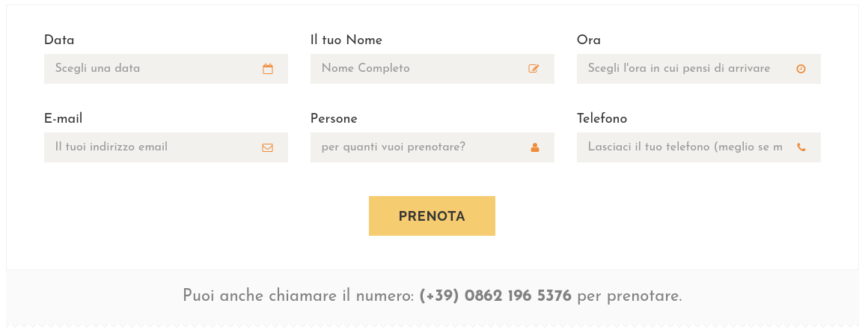The height and width of the screenshot is (333, 868).
Task: Click the 'Telefono' field label
Action: click(602, 118)
